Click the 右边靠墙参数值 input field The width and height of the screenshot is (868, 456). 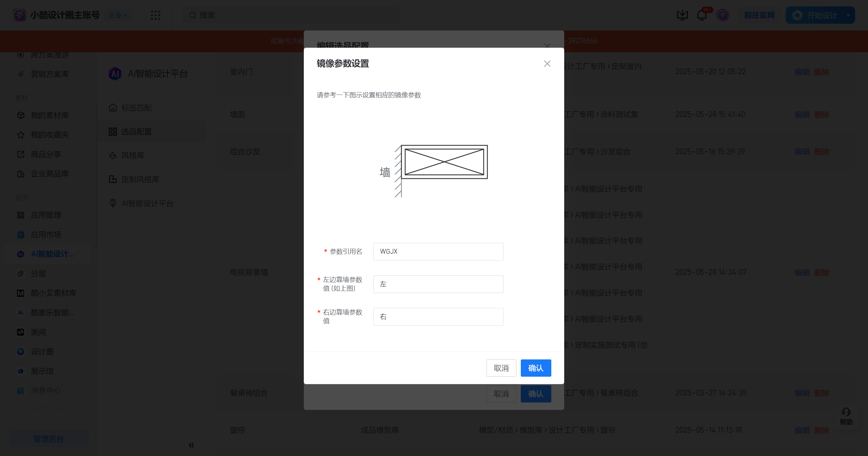pyautogui.click(x=438, y=316)
